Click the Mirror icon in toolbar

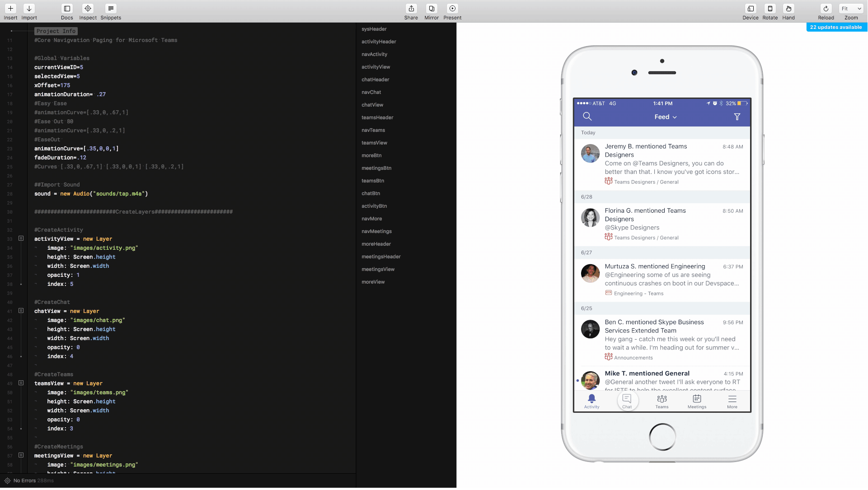432,9
